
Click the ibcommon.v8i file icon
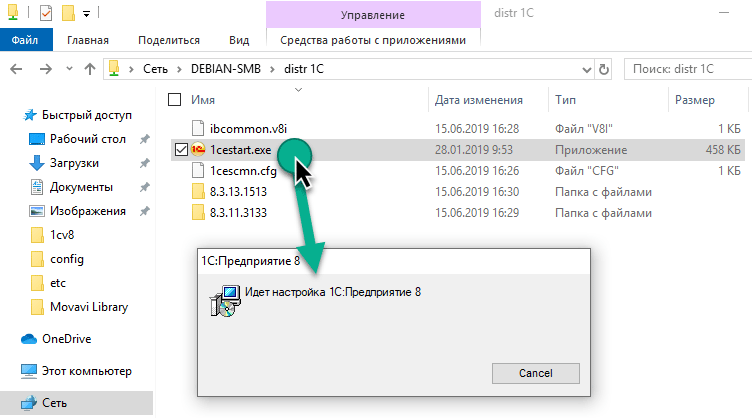click(198, 128)
